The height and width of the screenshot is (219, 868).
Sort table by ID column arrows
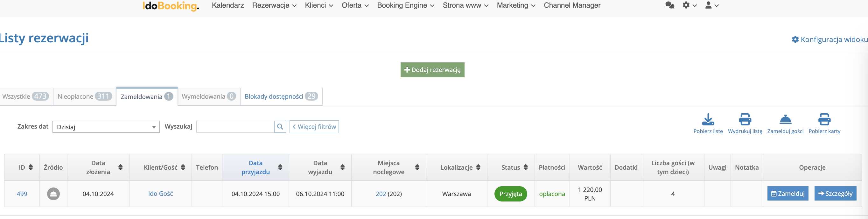coord(31,167)
